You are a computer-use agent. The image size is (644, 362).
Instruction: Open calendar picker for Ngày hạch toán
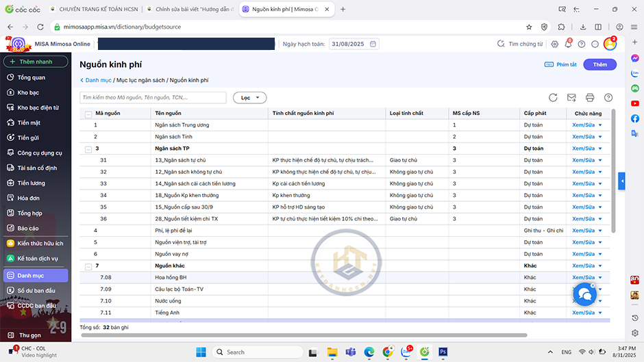click(373, 44)
